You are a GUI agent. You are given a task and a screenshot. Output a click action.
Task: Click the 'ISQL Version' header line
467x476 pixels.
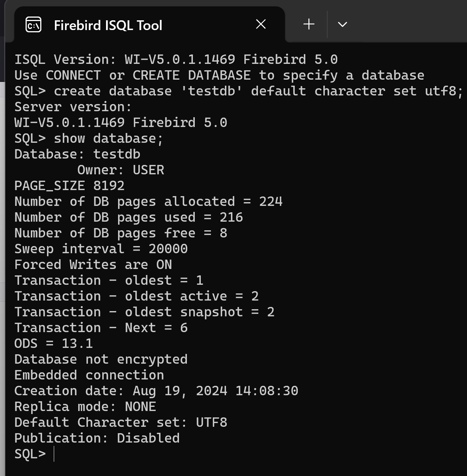(176, 59)
